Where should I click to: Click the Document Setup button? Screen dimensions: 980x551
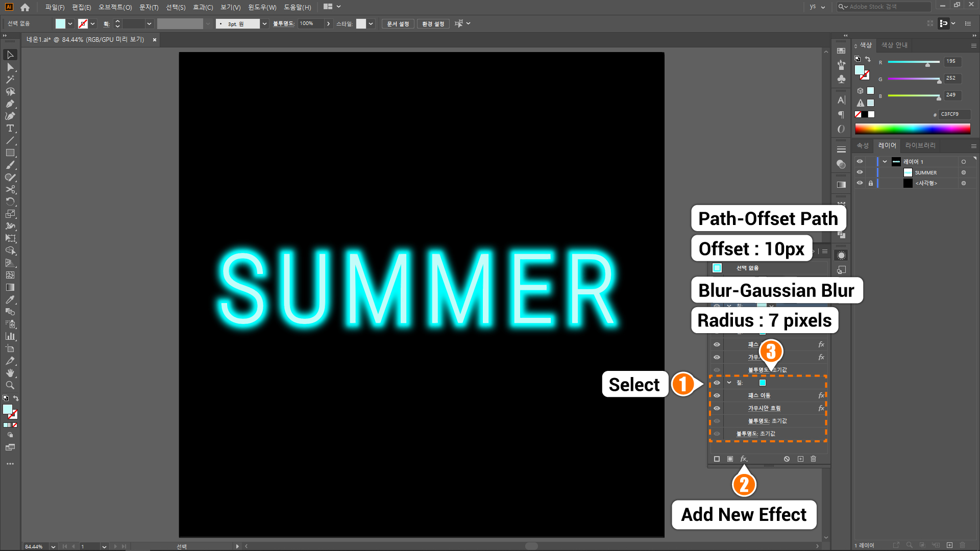click(x=398, y=24)
